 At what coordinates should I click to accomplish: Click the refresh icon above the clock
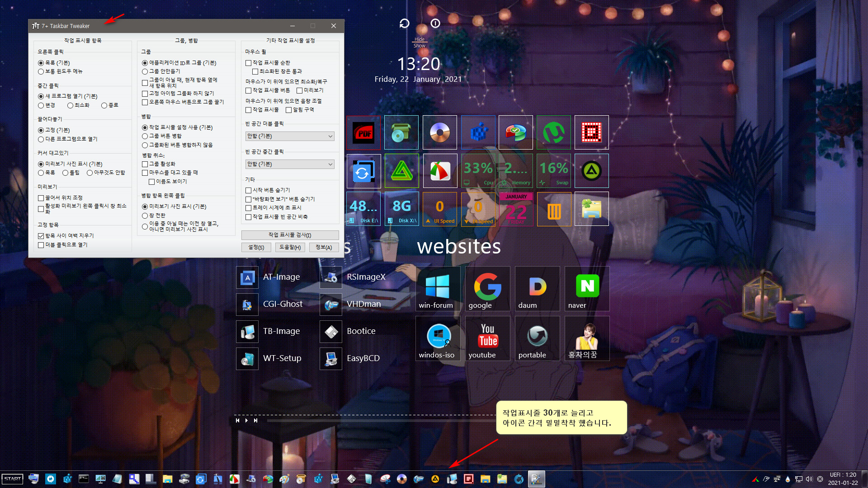(404, 23)
